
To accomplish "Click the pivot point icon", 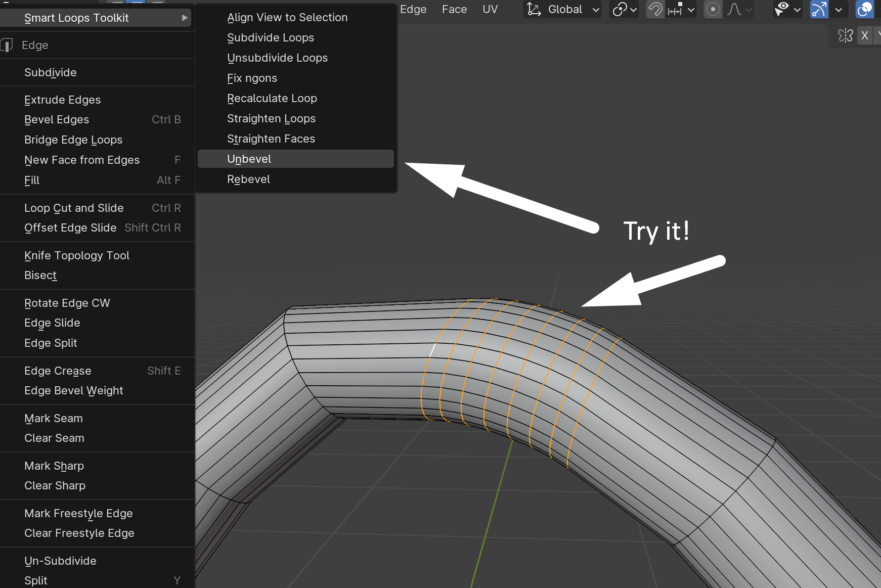I will 620,10.
